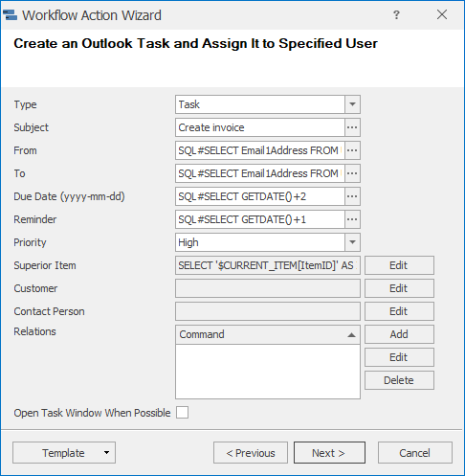Open the Template button dropdown arrow

tap(106, 452)
